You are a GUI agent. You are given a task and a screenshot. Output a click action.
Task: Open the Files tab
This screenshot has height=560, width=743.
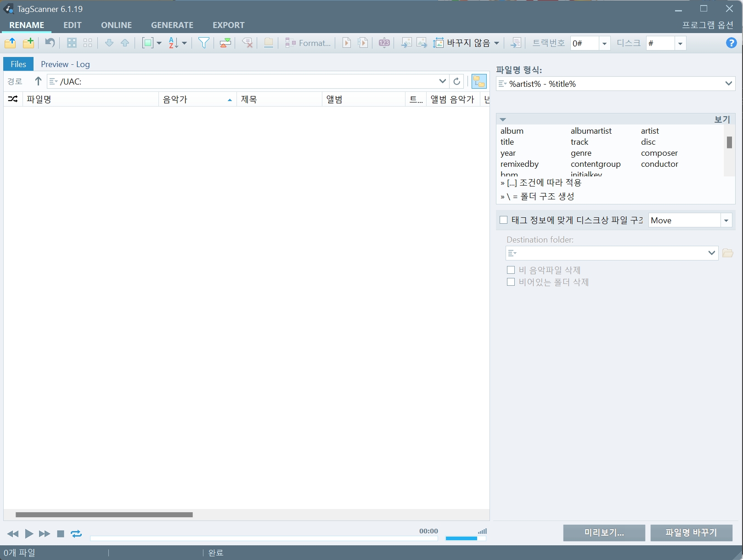18,64
